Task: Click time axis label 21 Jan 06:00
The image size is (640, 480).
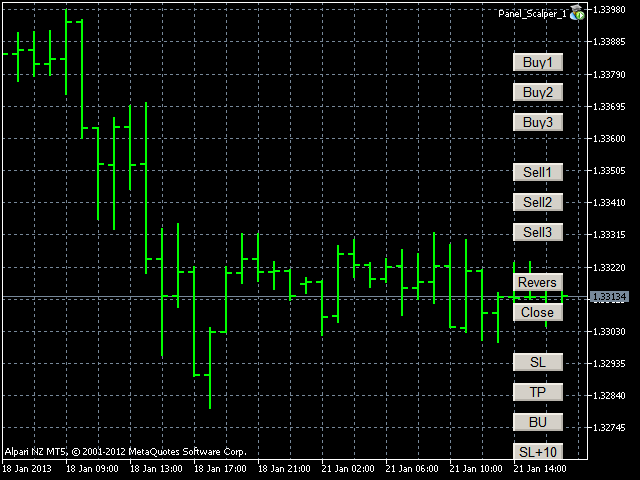Action: (x=412, y=469)
